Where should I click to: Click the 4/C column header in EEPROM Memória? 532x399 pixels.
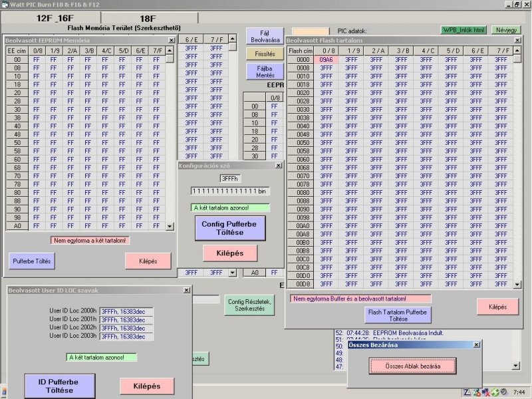pos(106,51)
